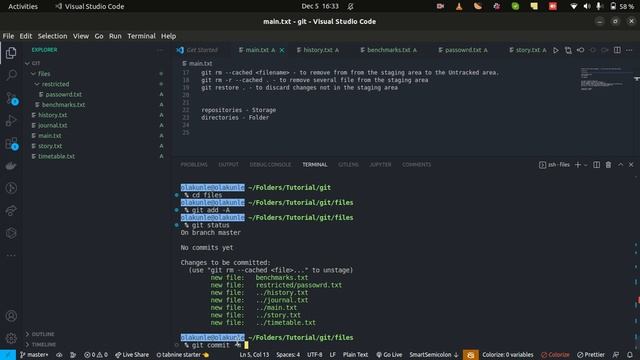
Task: Open story.txt in the Explorer tree
Action: [50, 146]
